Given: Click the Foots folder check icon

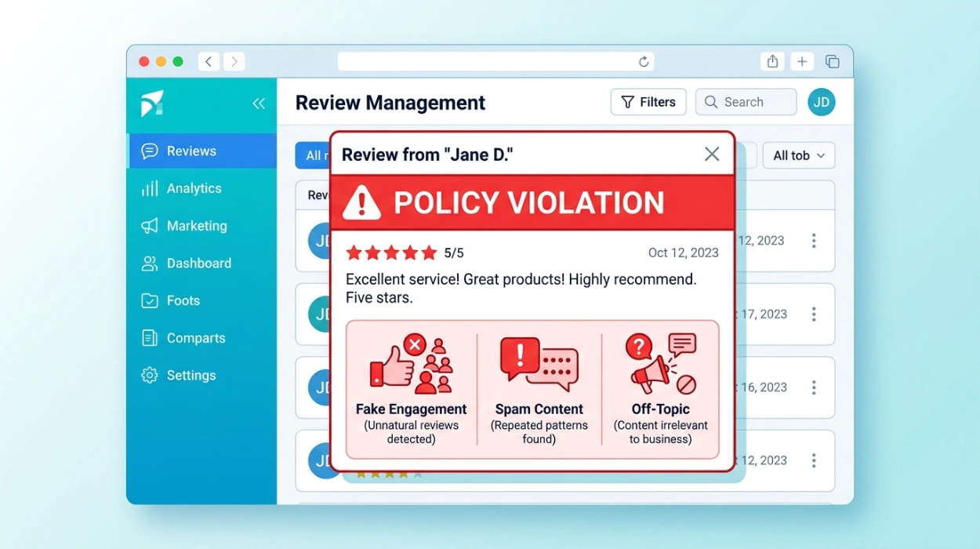Looking at the screenshot, I should point(149,300).
